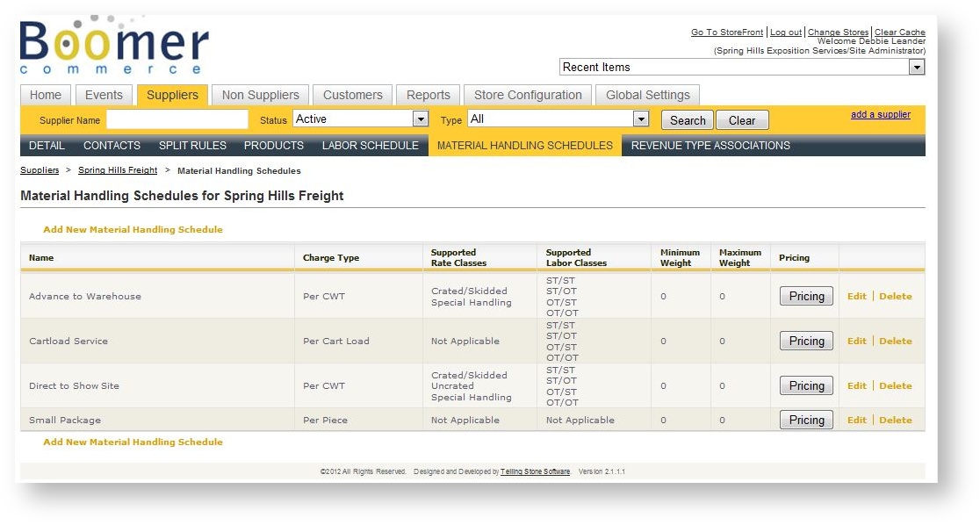Open Pricing for Small Package

[x=805, y=420]
